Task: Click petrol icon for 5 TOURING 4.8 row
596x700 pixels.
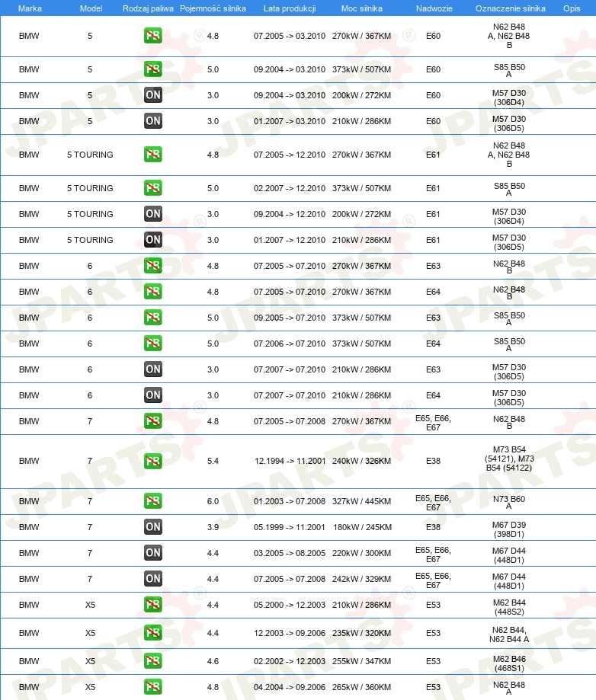Action: point(152,155)
